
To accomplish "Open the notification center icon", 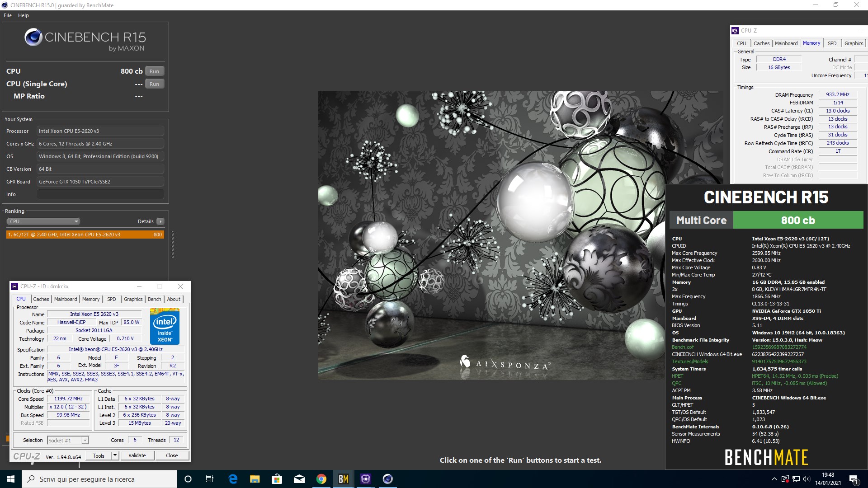I will tap(854, 479).
